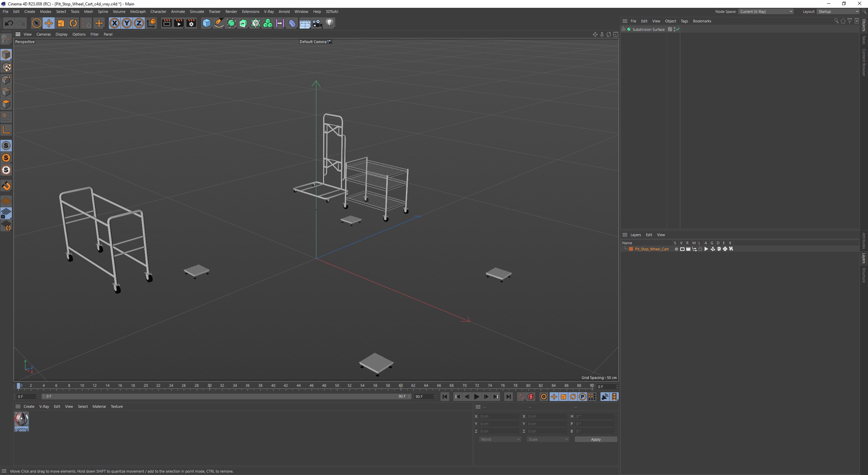Go to end of animation
This screenshot has width=868, height=475.
pos(508,397)
